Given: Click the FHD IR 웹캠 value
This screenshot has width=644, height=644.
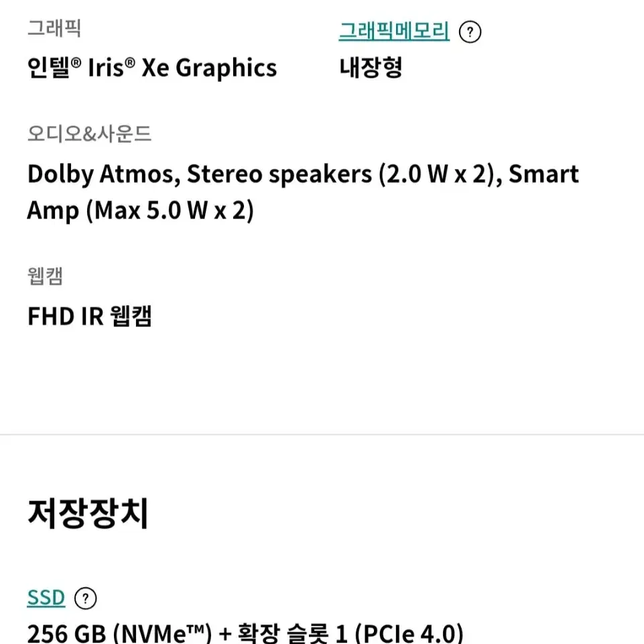Looking at the screenshot, I should pyautogui.click(x=90, y=316).
